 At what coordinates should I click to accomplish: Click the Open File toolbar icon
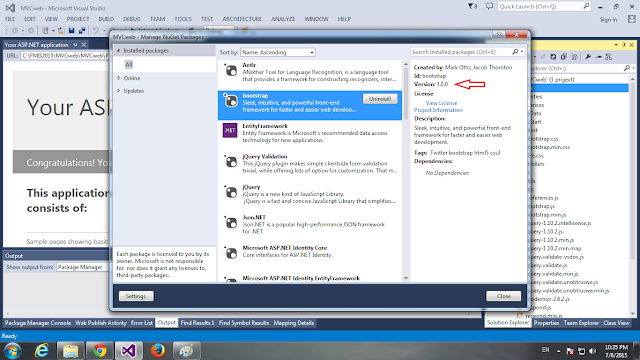pyautogui.click(x=61, y=31)
